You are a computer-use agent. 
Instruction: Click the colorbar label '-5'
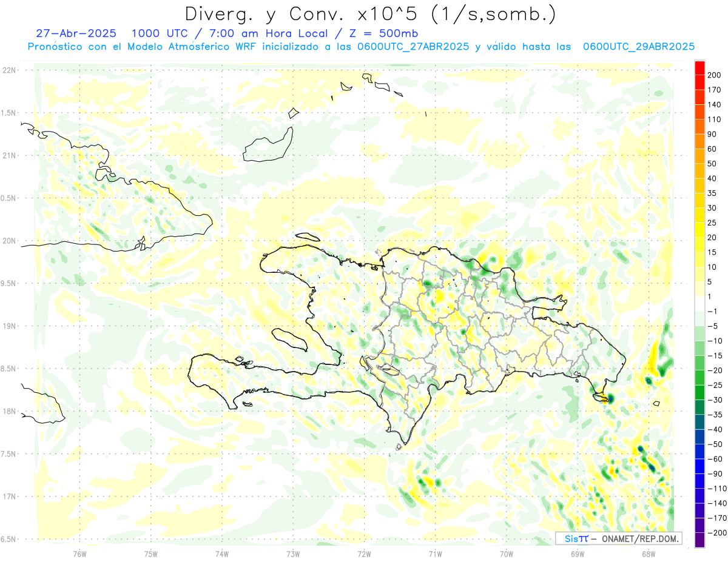pos(713,326)
